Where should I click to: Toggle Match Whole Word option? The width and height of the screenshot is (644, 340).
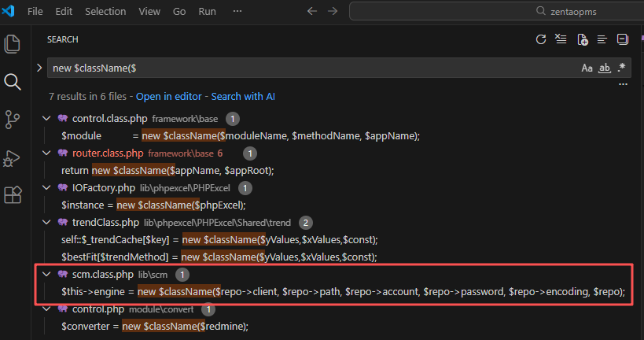pyautogui.click(x=605, y=68)
